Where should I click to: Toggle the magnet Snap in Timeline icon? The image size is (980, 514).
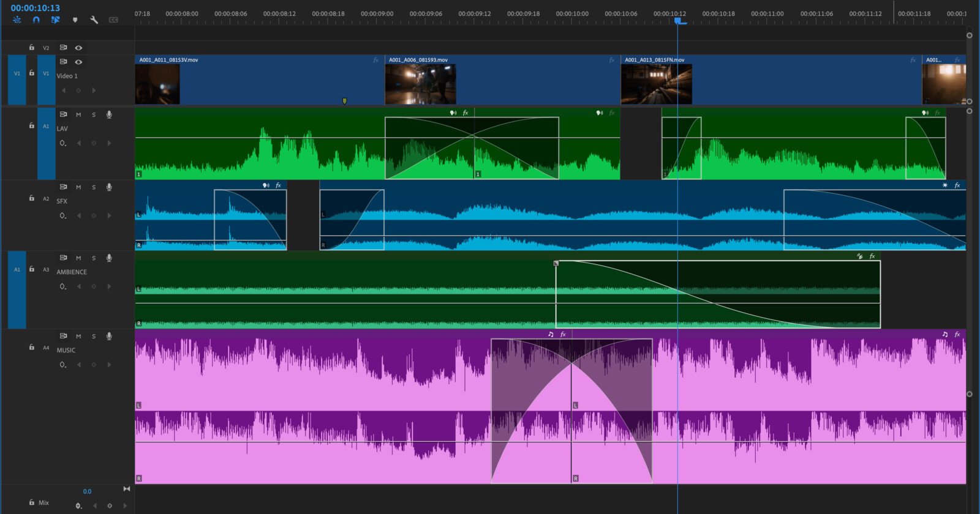[36, 20]
